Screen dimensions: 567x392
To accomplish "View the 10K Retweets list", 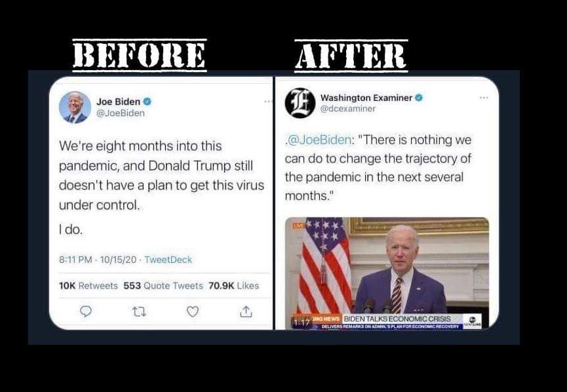I will tap(88, 286).
